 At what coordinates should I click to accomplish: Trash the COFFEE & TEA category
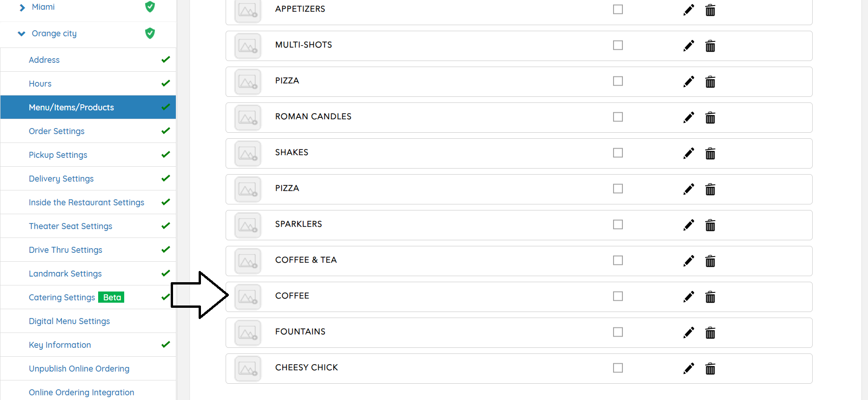pos(710,261)
